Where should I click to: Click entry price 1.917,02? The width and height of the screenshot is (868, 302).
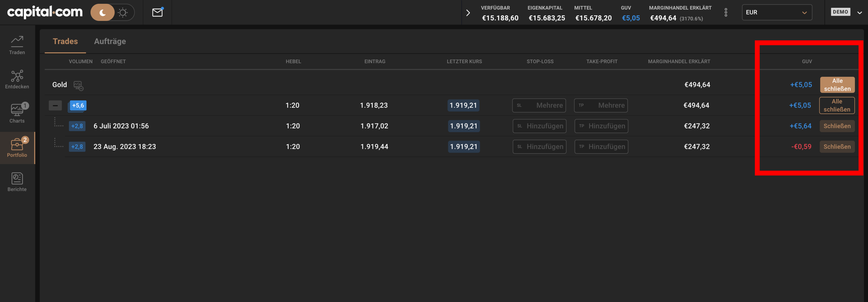374,126
